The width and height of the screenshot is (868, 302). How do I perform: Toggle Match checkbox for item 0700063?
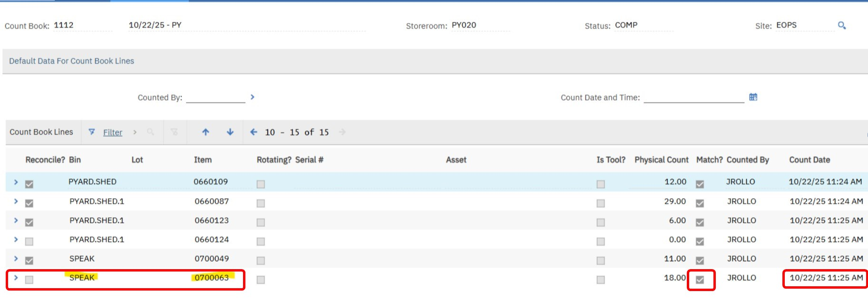700,280
